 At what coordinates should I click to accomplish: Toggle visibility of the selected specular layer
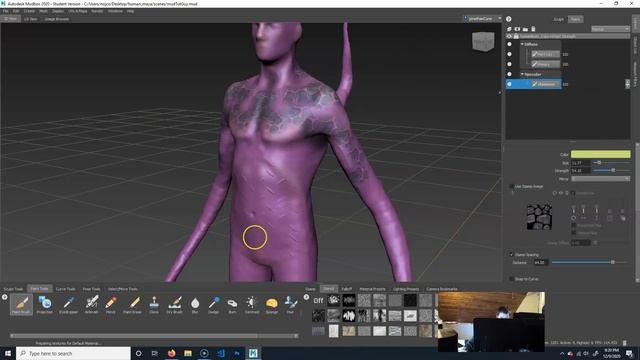pyautogui.click(x=509, y=84)
